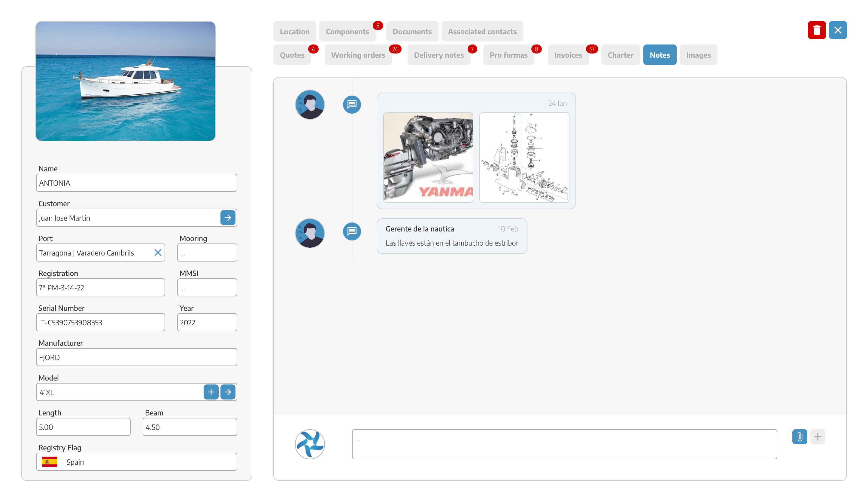Open customer Juan Jose Martin arrow

228,218
